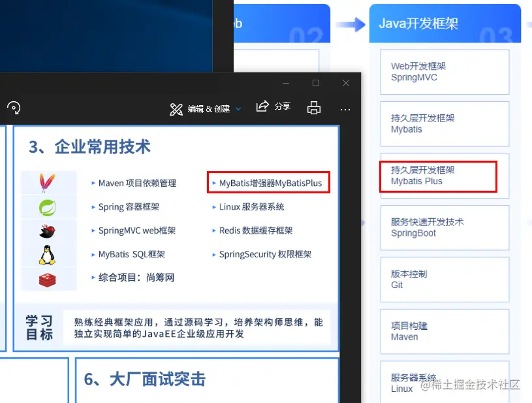
Task: Click the printer icon in Photos toolbar
Action: click(314, 108)
